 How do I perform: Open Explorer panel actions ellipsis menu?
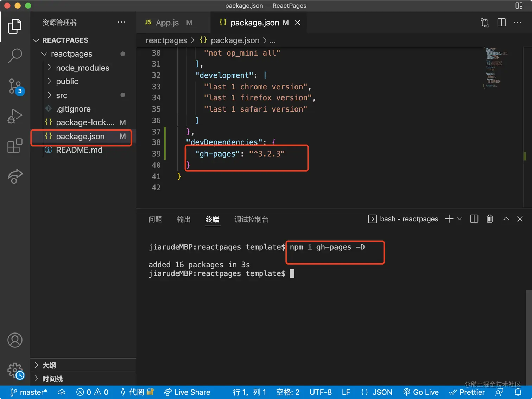[x=121, y=22]
